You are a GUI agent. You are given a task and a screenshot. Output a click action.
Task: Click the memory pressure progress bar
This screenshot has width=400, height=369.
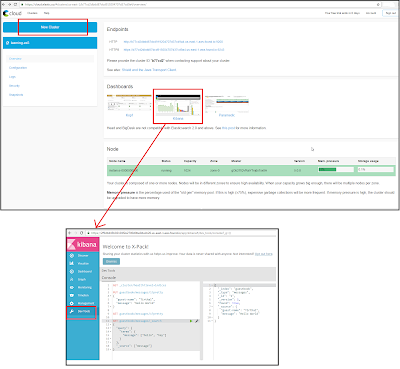336,170
